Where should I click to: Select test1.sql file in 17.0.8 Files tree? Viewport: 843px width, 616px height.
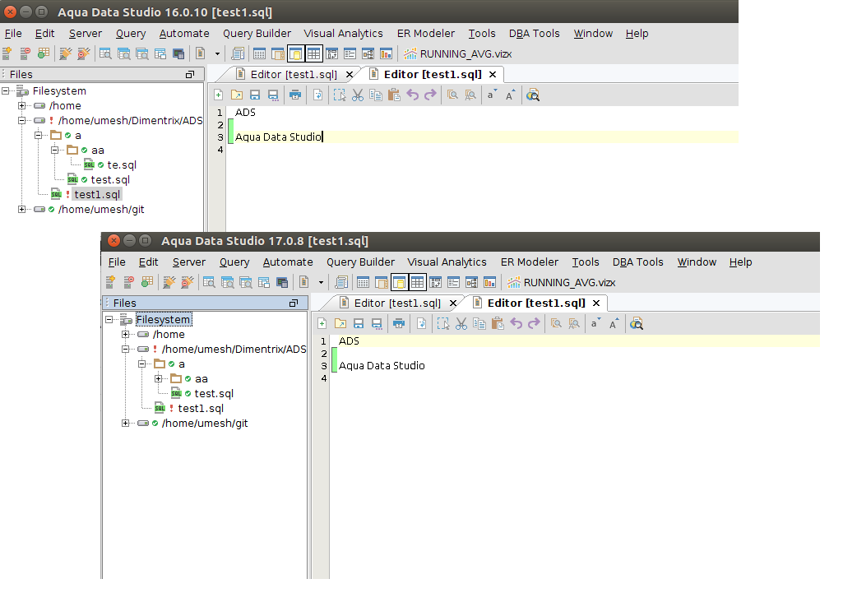pyautogui.click(x=201, y=409)
